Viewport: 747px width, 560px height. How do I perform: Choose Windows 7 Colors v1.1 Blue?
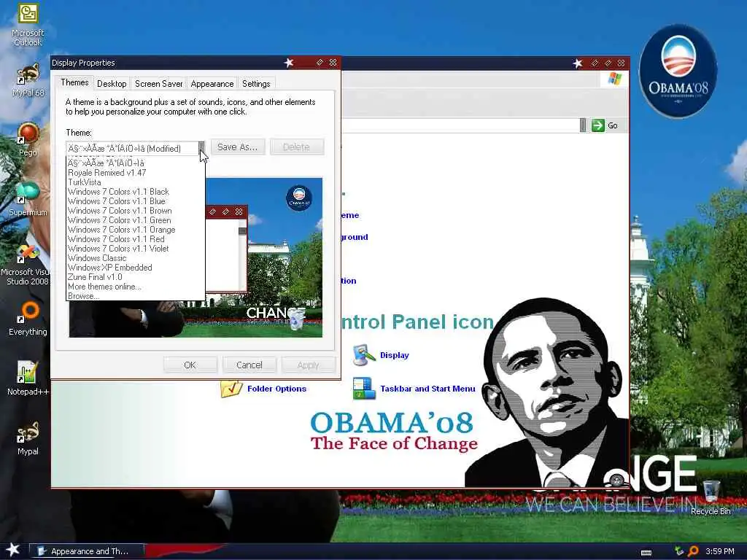click(136, 201)
